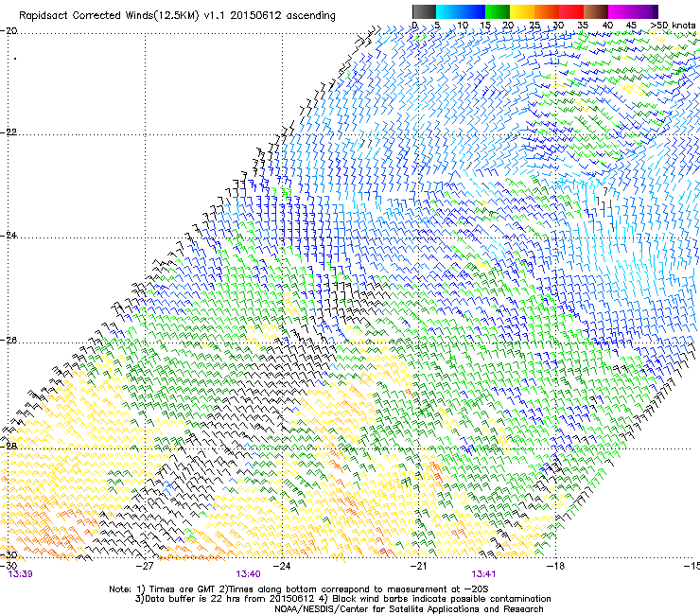The width and height of the screenshot is (700, 615).
Task: Click the latitude "-28" label on the left axis
Action: (x=9, y=446)
